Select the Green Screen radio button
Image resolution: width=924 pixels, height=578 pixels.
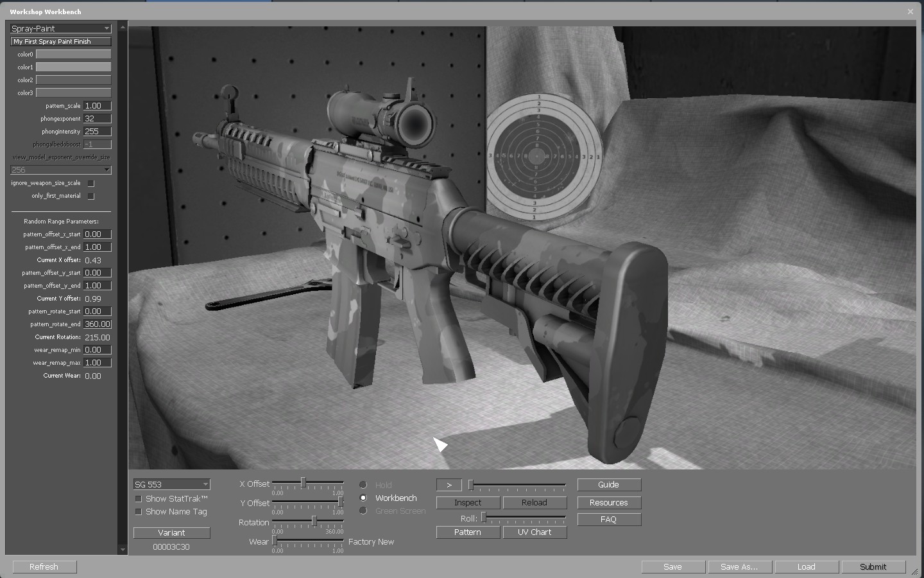coord(363,511)
